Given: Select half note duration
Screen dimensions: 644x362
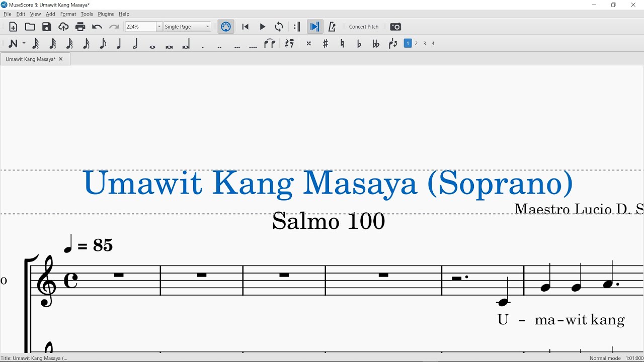Looking at the screenshot, I should tap(135, 44).
